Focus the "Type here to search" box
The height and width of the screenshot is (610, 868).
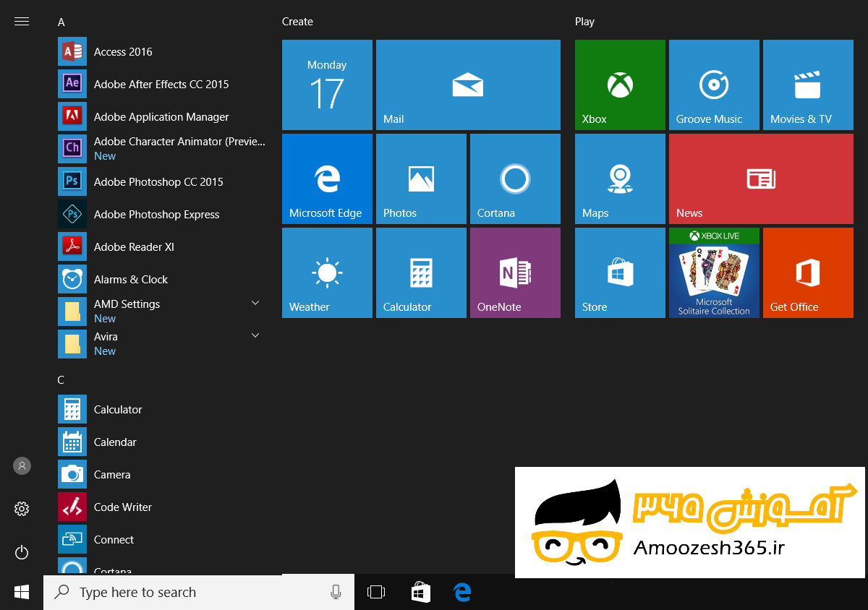point(199,593)
